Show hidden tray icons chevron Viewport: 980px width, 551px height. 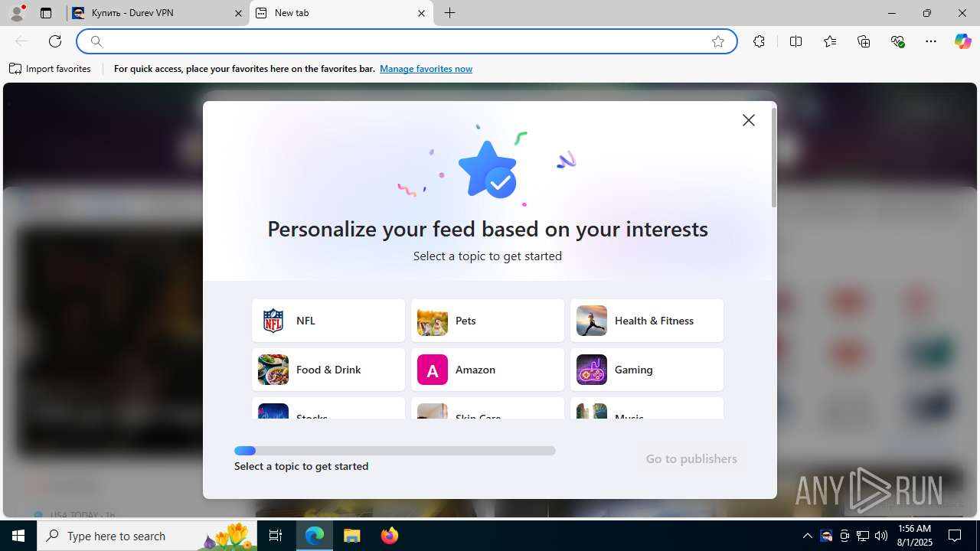808,536
